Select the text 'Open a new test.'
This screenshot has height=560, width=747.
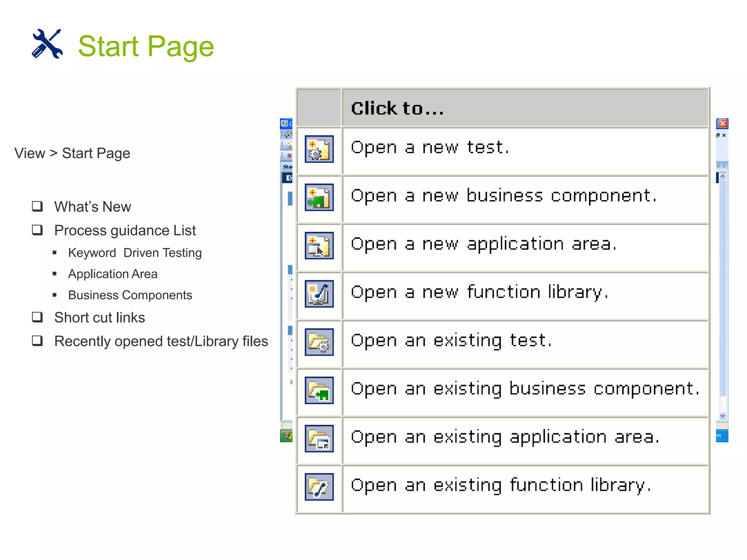point(430,147)
